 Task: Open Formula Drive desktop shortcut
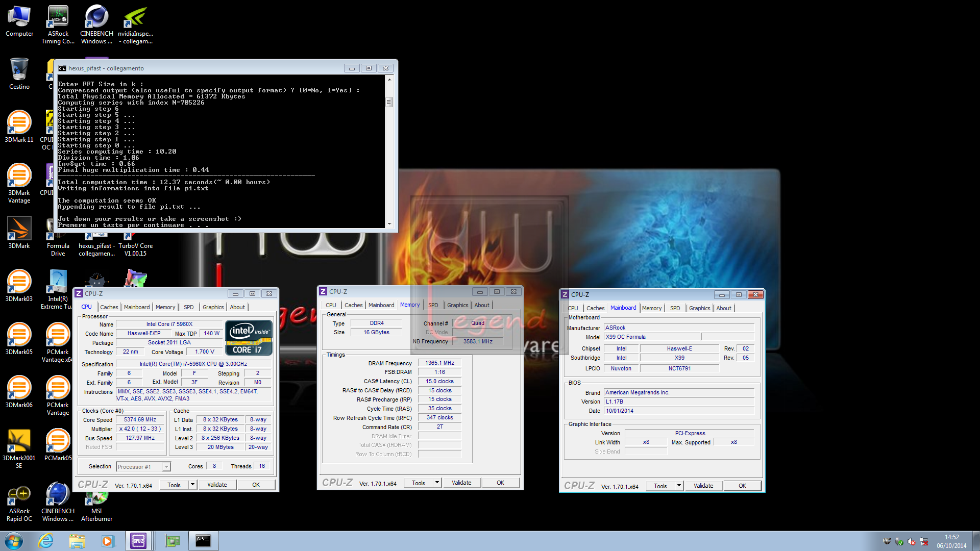click(x=58, y=245)
